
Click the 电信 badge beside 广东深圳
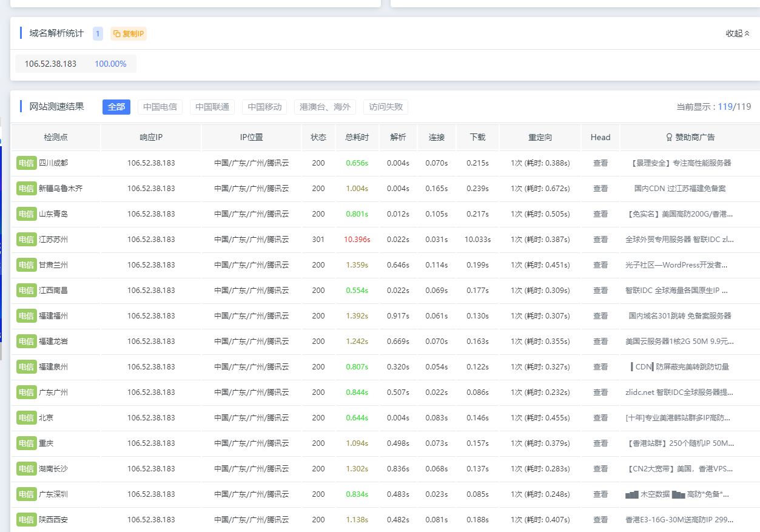click(x=26, y=494)
